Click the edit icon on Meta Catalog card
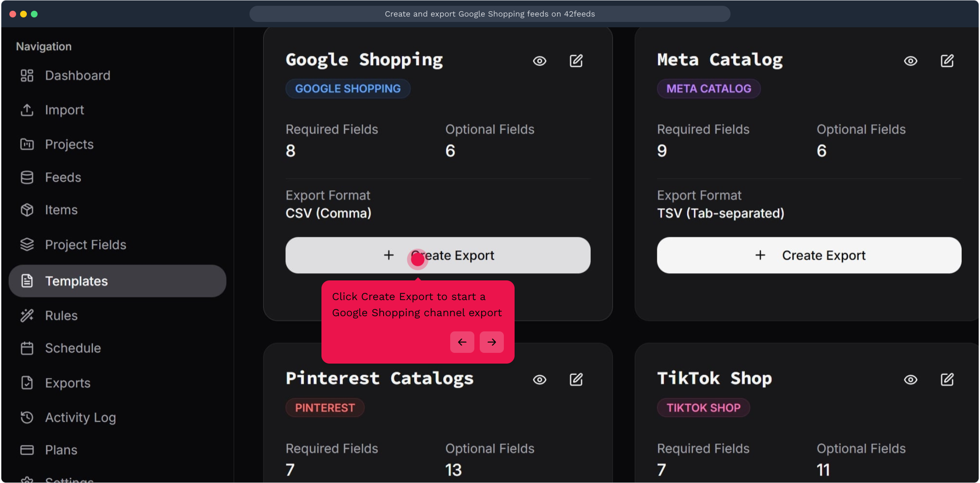Viewport: 980px width, 483px height. pos(947,61)
